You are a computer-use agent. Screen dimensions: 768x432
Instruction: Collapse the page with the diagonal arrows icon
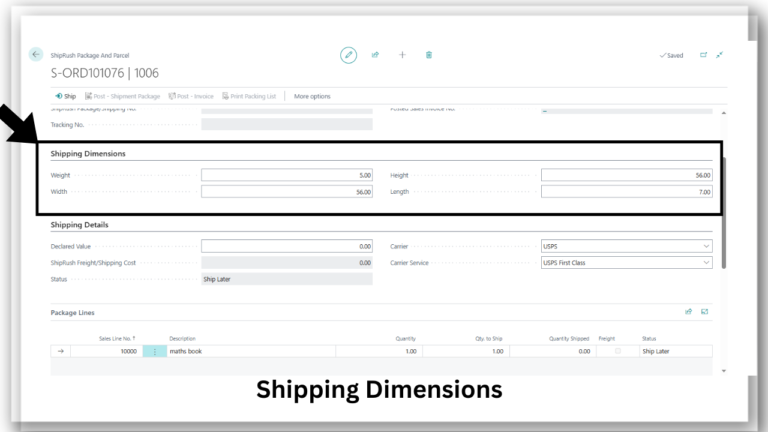point(720,55)
